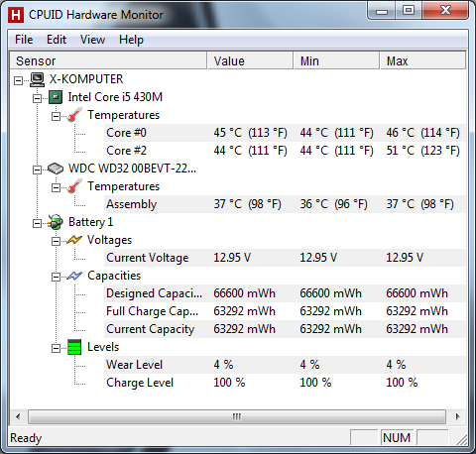Viewport: 476px width, 454px height.
Task: Click the CPU Temperatures thermometer icon
Action: (x=74, y=115)
